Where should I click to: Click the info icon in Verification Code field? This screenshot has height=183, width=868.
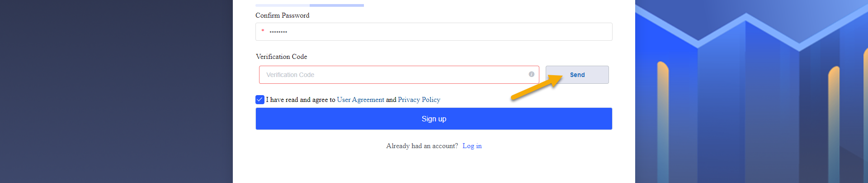click(532, 74)
